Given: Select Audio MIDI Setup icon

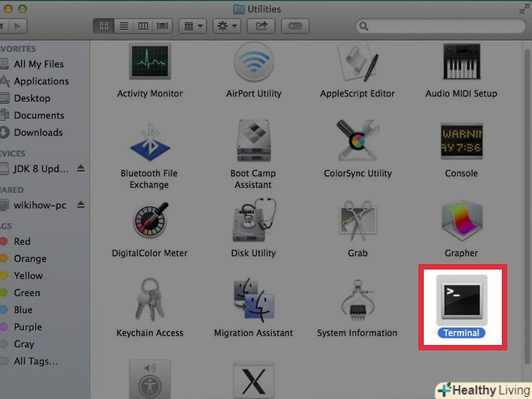Looking at the screenshot, I should click(x=461, y=61).
